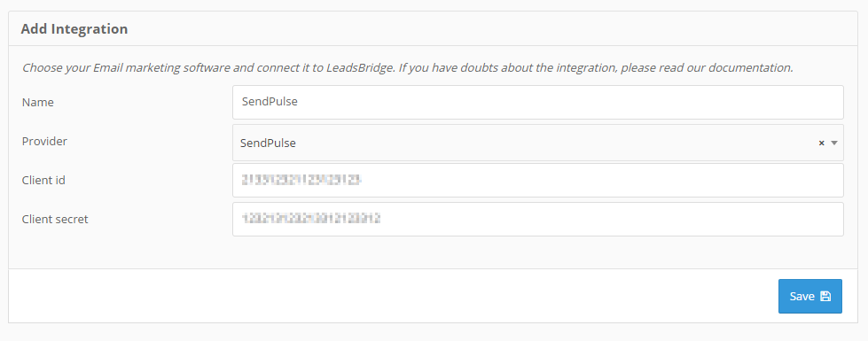Click the blurred Client id value
Screen dimensions: 868x341
coord(301,180)
